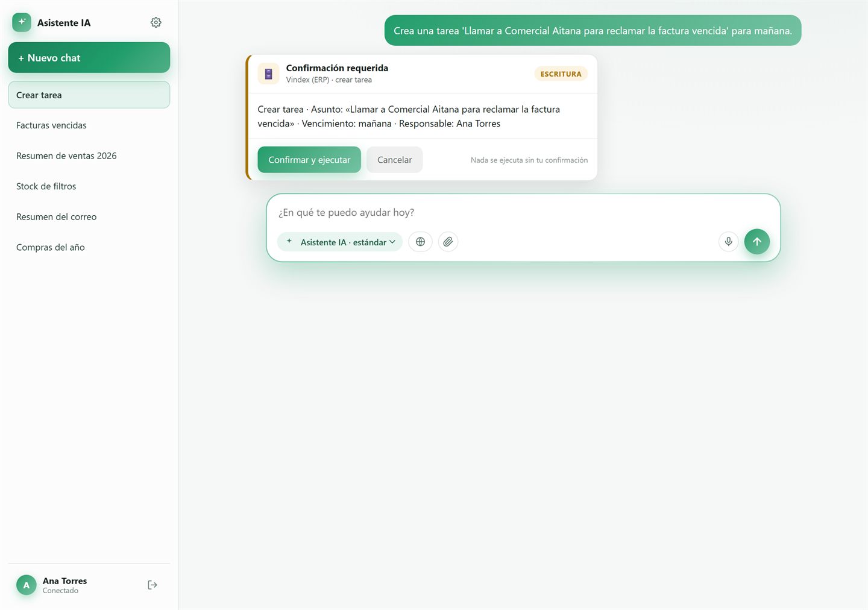Image resolution: width=868 pixels, height=610 pixels.
Task: Click the Ana Torres user name
Action: tap(64, 580)
